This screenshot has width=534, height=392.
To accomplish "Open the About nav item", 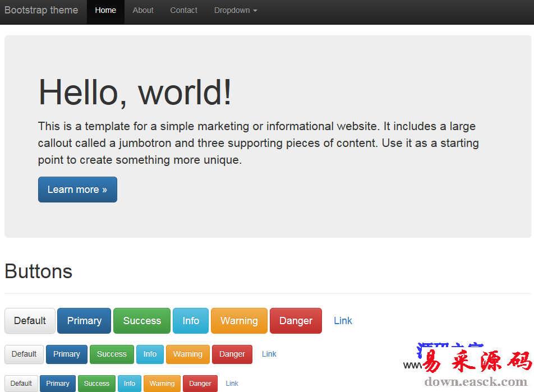I will [143, 10].
